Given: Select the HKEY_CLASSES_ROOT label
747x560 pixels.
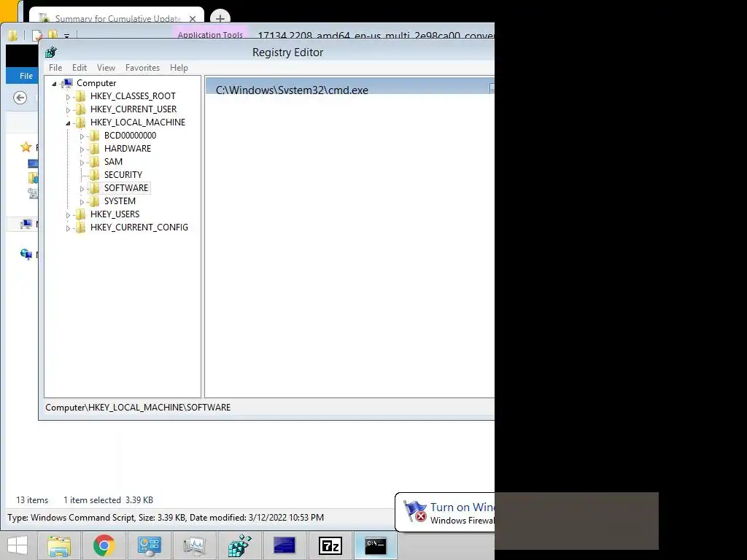Looking at the screenshot, I should tap(133, 96).
